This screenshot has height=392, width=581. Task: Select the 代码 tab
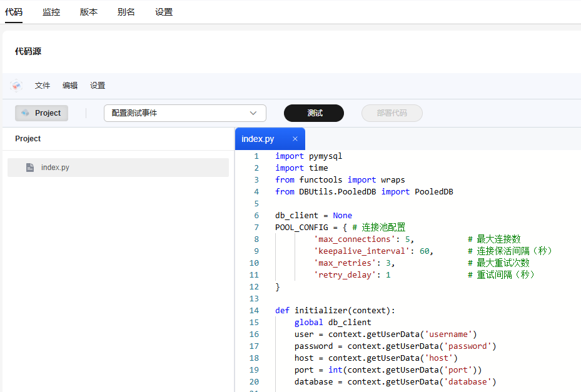tap(14, 12)
